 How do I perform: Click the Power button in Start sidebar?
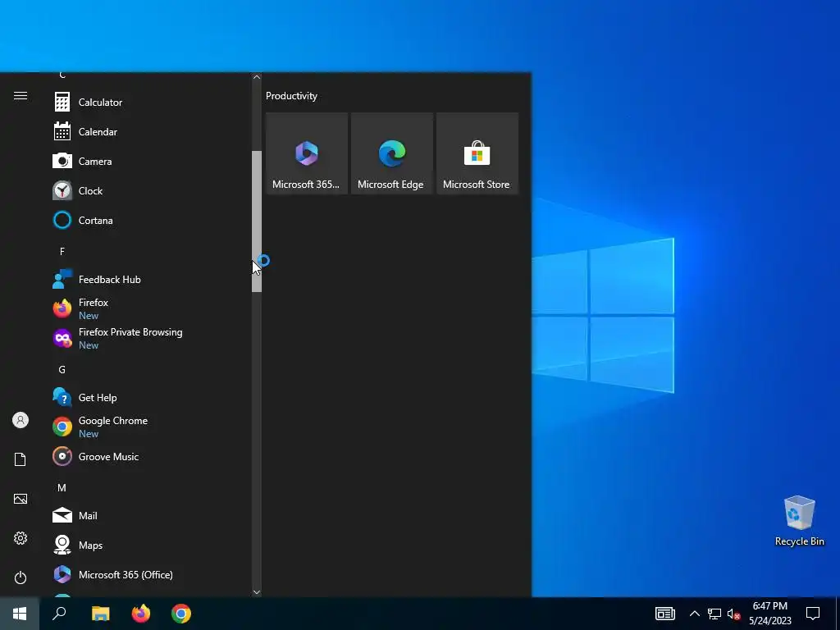tap(21, 577)
